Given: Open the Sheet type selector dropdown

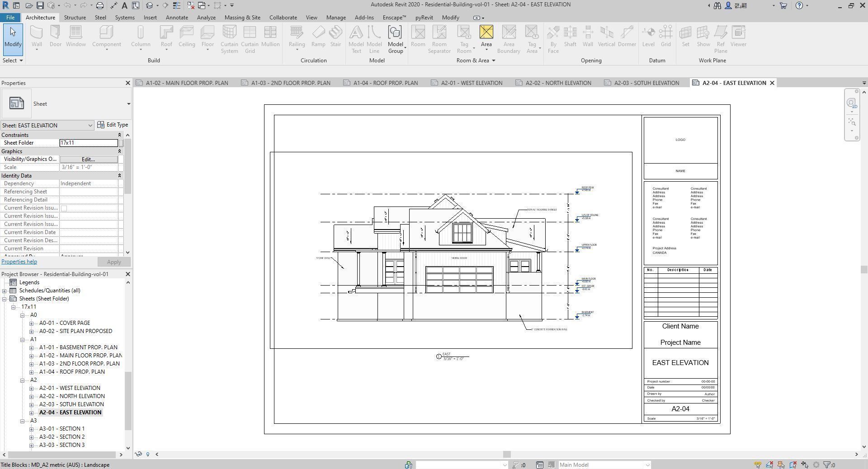Looking at the screenshot, I should point(128,104).
